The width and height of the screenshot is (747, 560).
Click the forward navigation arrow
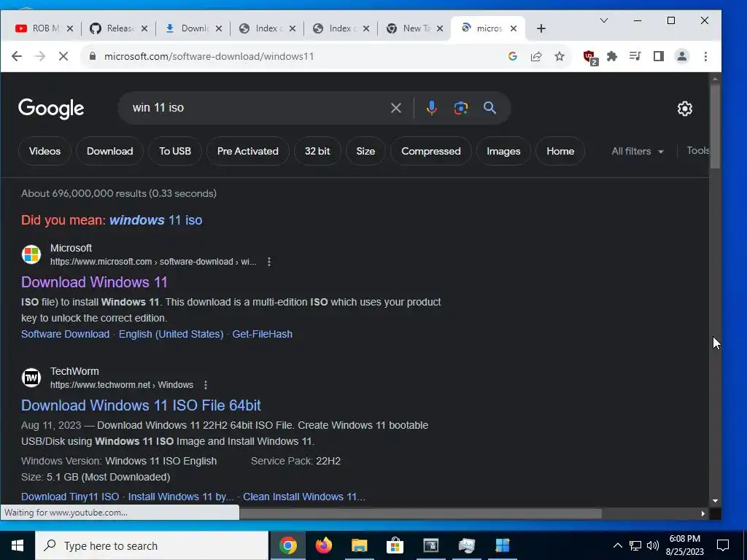click(40, 56)
